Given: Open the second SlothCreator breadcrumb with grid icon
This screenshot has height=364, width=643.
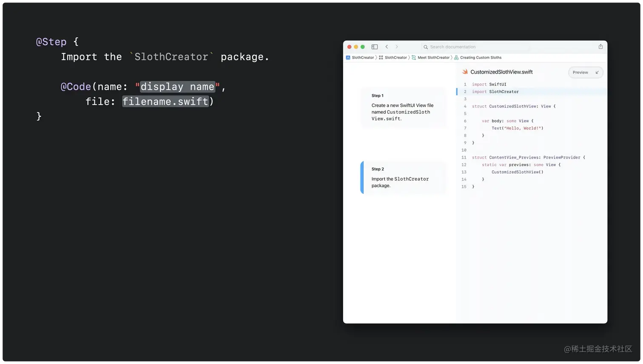Looking at the screenshot, I should pos(396,57).
